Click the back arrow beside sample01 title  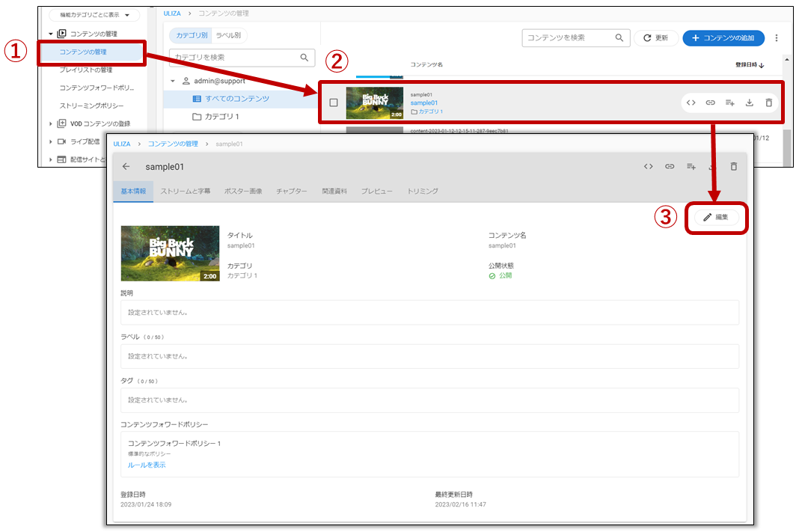click(x=126, y=166)
